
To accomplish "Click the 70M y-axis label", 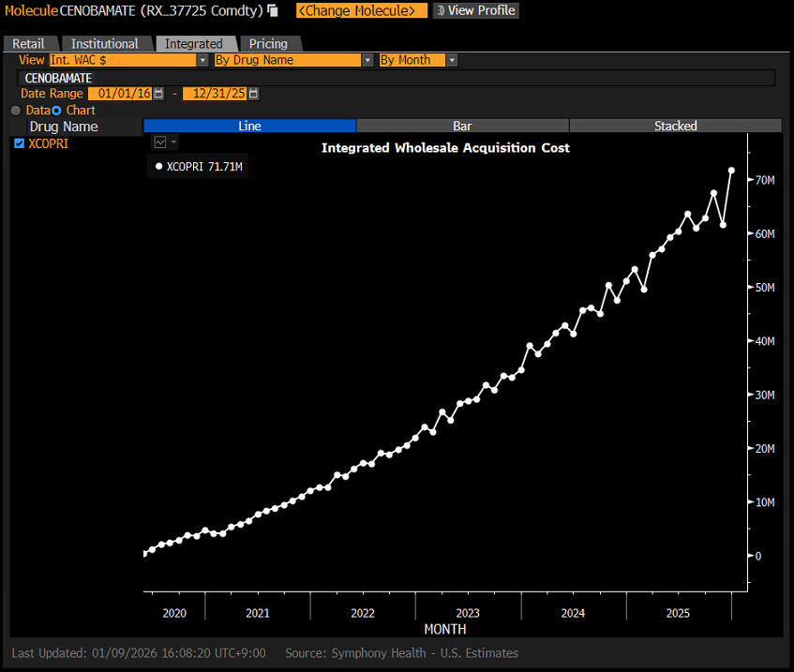I will [765, 180].
